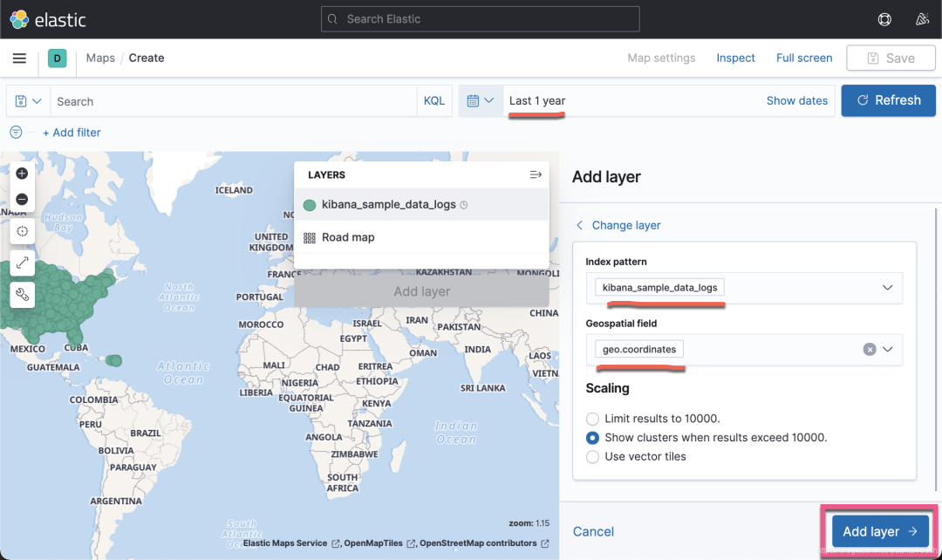Click the Road map grid icon

pyautogui.click(x=310, y=238)
